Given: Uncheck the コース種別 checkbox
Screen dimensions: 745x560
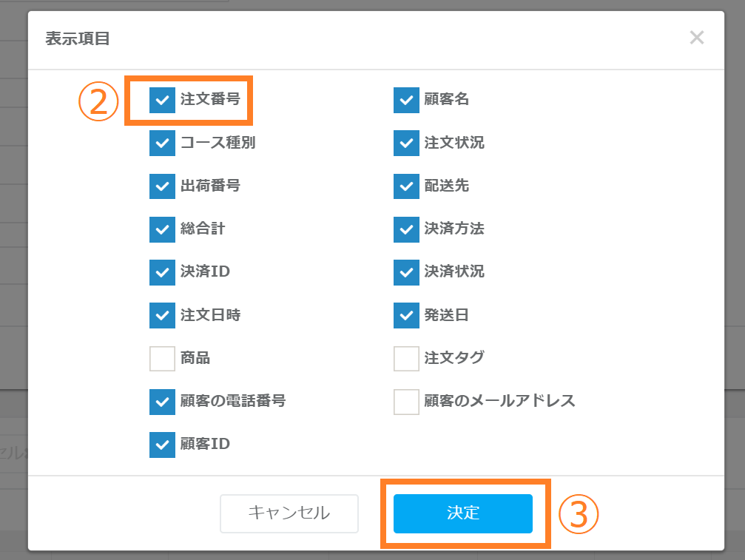Looking at the screenshot, I should tap(162, 143).
